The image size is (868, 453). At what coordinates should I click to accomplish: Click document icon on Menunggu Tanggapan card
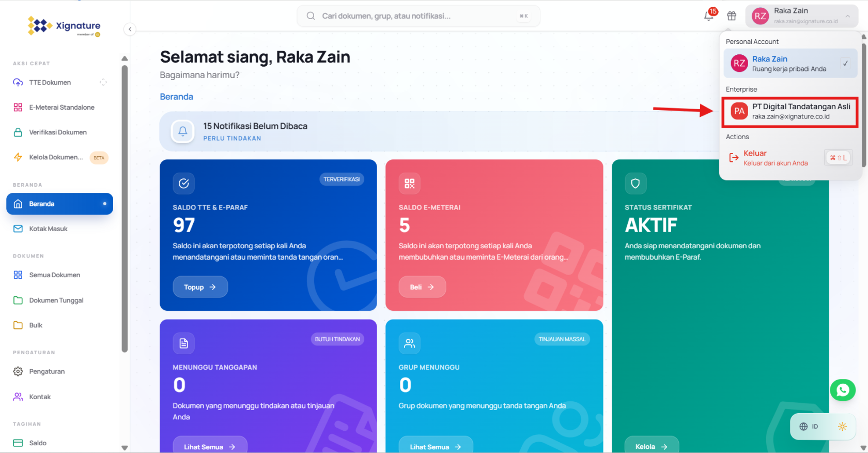click(x=184, y=343)
